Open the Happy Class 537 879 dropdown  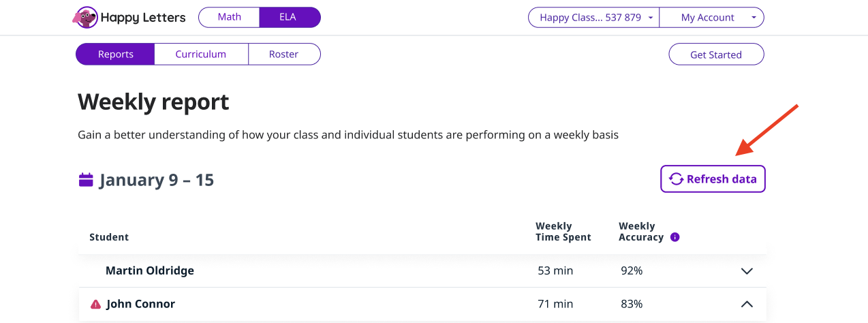pyautogui.click(x=593, y=18)
